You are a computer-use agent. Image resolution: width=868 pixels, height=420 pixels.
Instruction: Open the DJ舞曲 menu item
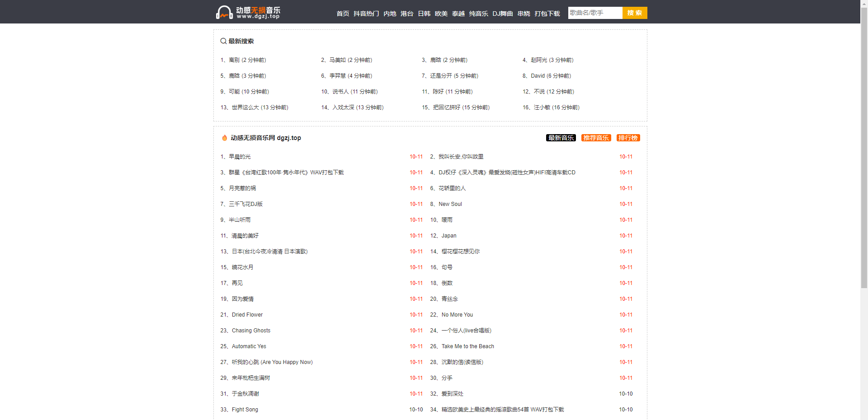tap(503, 14)
